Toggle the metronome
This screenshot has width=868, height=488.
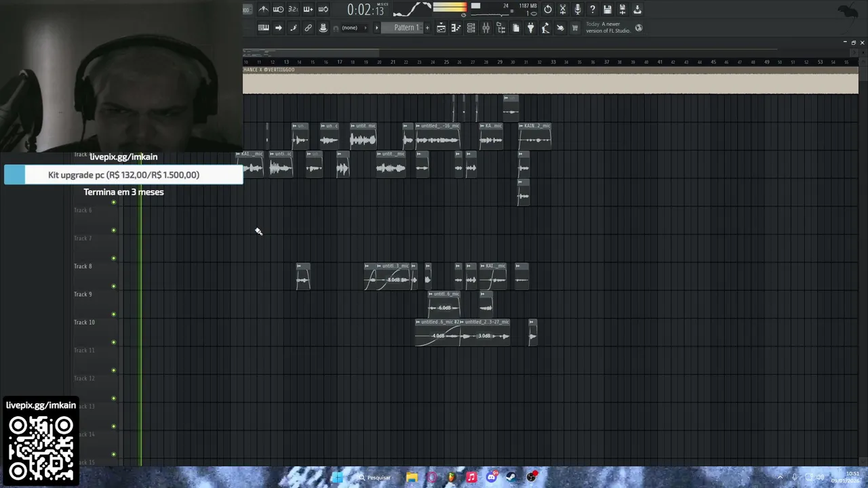[263, 9]
